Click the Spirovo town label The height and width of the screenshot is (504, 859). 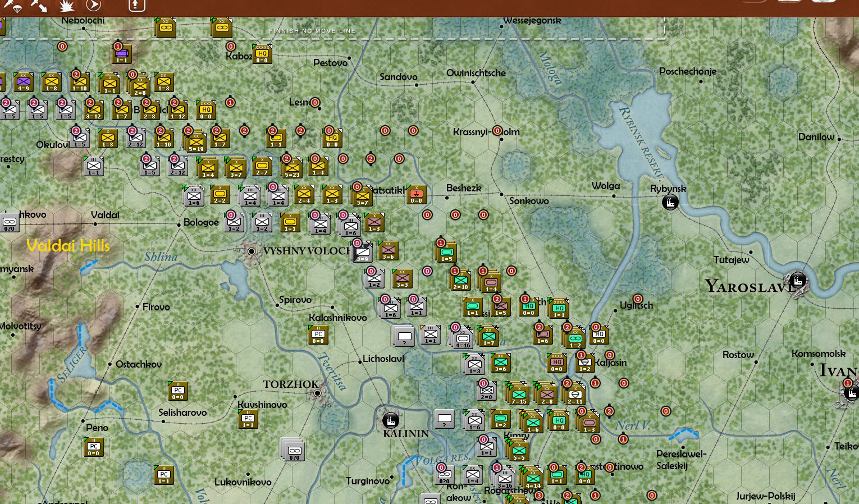[x=295, y=300]
